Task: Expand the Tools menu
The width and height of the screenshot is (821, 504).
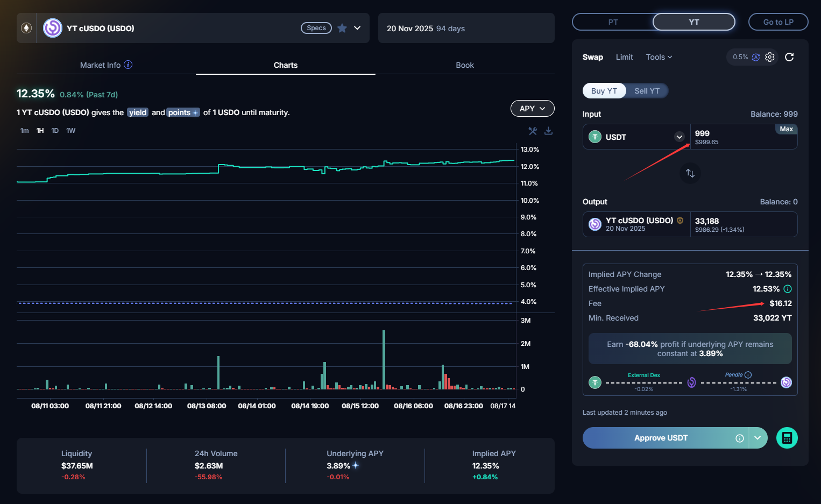Action: [x=659, y=57]
